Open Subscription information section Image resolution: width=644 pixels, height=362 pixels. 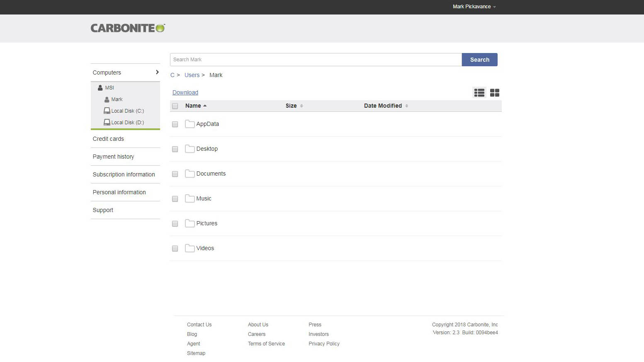[x=124, y=174]
